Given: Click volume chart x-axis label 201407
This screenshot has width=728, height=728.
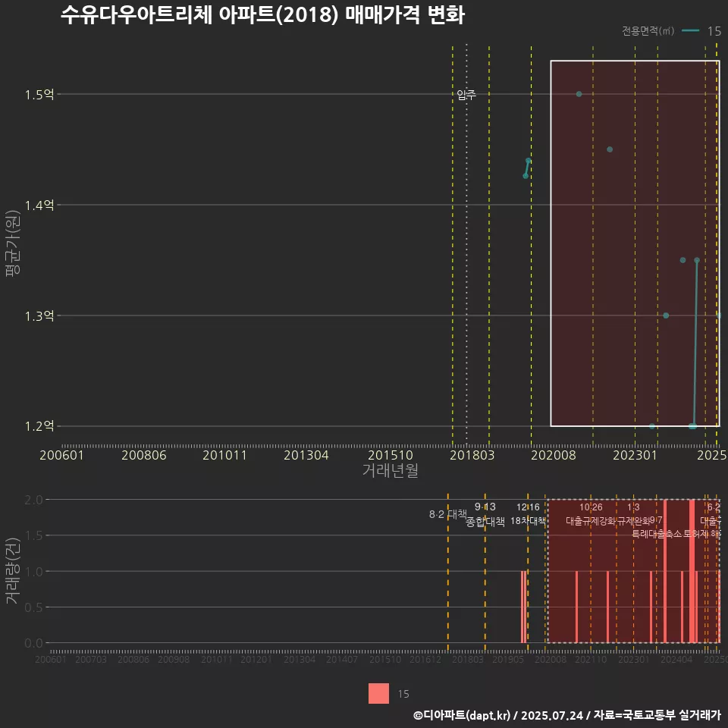Looking at the screenshot, I should (342, 659).
